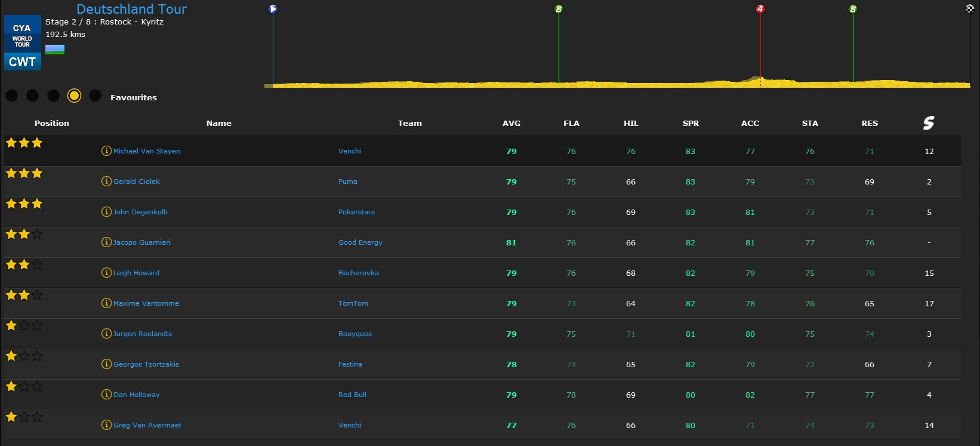Click the red category 4 climb marker
Viewport: 980px width, 446px height.
coord(760,9)
